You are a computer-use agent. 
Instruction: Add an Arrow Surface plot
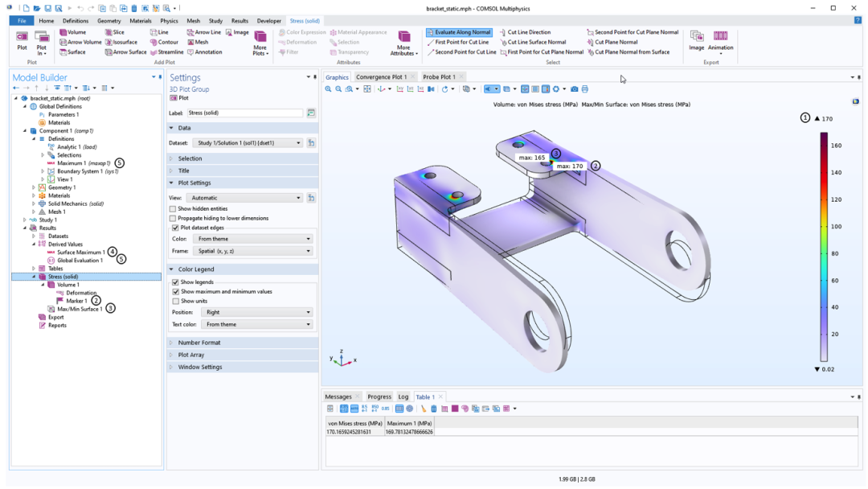point(125,52)
